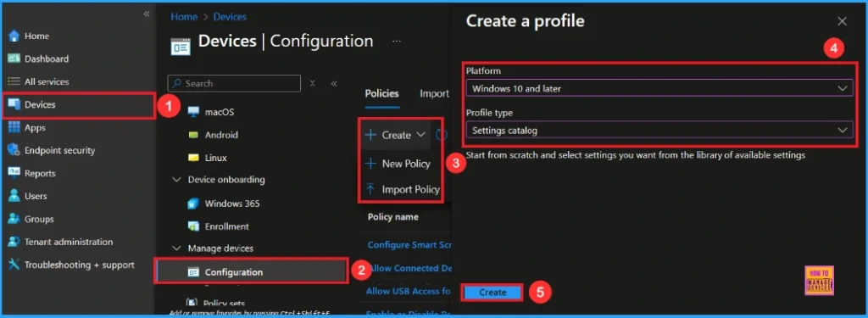Open the Platform dropdown
Viewport: 868px width, 318px height.
click(x=659, y=88)
